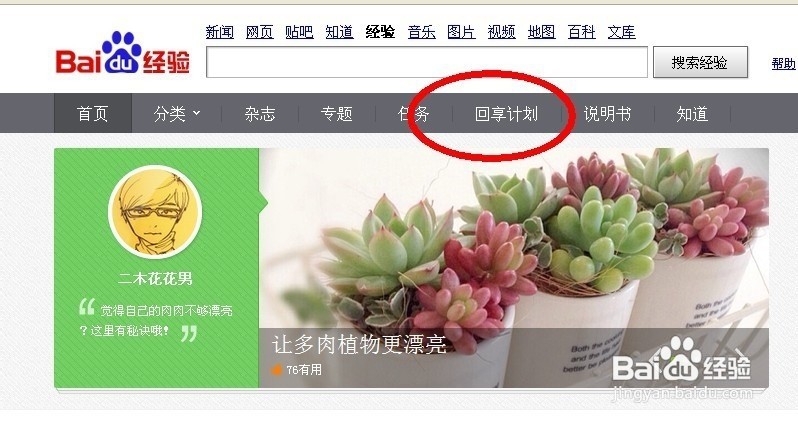798x421 pixels.
Task: Follow the 新闻 link above the search
Action: click(219, 32)
